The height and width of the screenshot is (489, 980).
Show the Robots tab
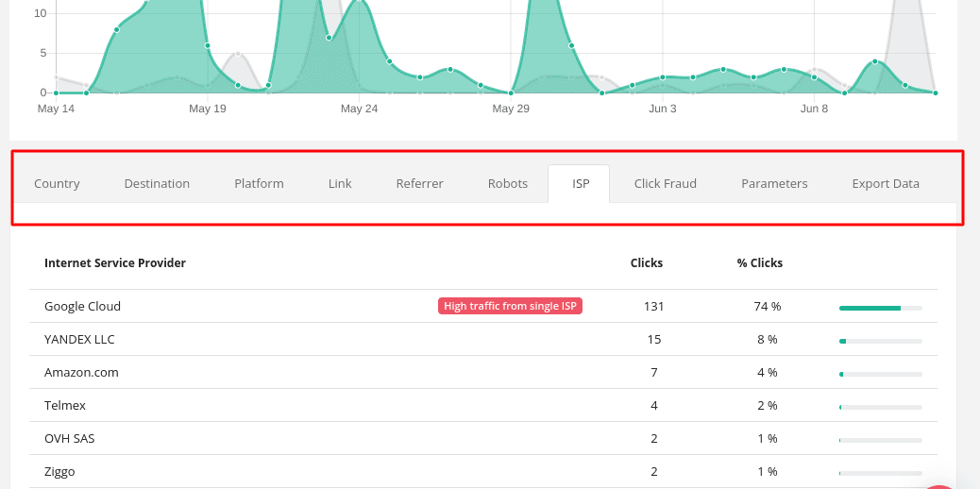point(507,183)
